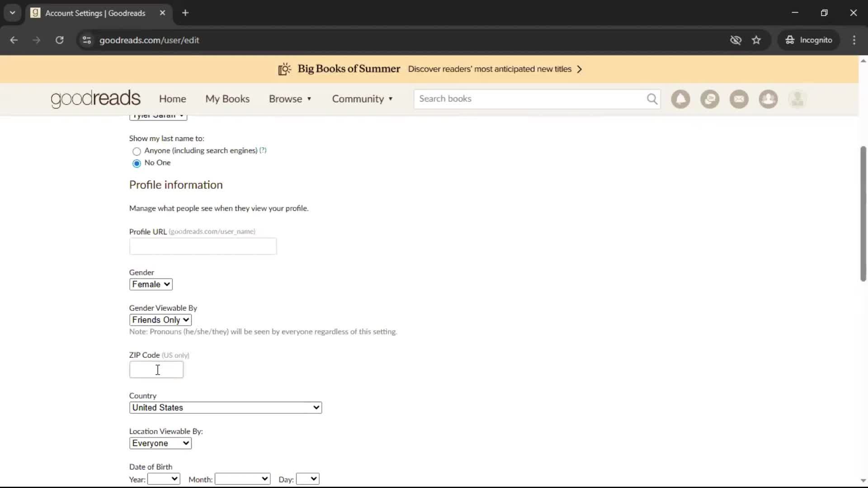Open the messages envelope icon
This screenshot has width=868, height=488.
tap(739, 99)
